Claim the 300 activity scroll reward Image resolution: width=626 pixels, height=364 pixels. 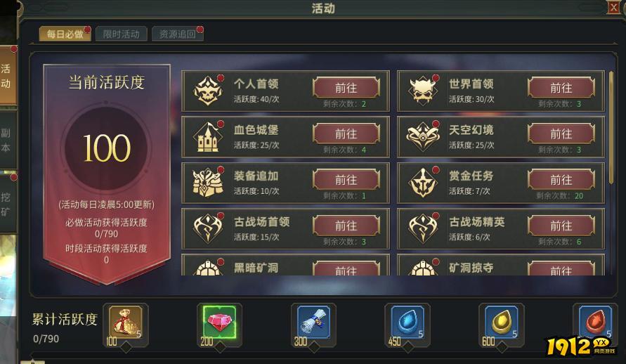point(313,323)
